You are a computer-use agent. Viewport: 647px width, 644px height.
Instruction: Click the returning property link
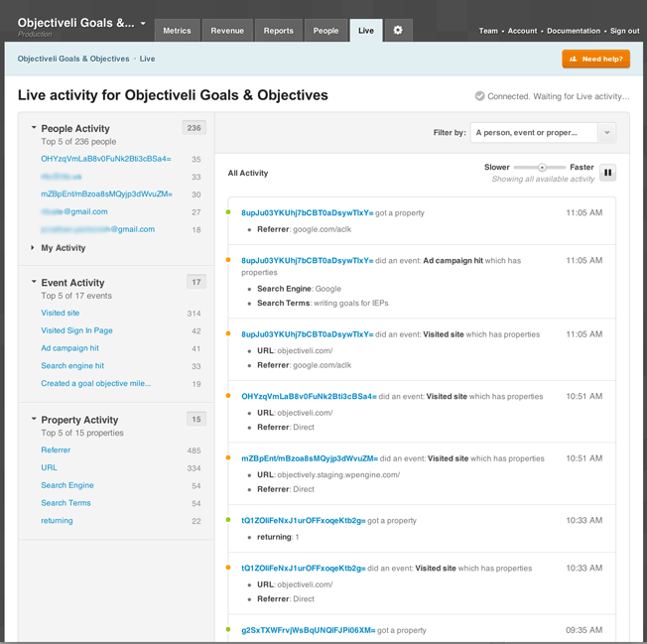pos(57,521)
